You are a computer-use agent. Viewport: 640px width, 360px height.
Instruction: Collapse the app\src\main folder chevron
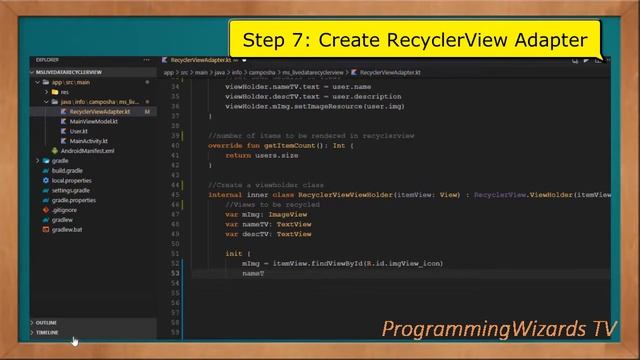(38, 82)
